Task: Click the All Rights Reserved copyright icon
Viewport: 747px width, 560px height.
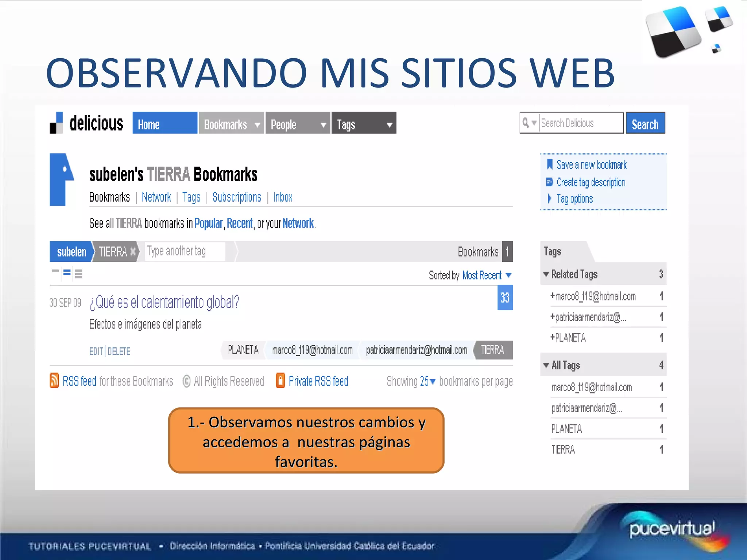Action: pos(186,381)
